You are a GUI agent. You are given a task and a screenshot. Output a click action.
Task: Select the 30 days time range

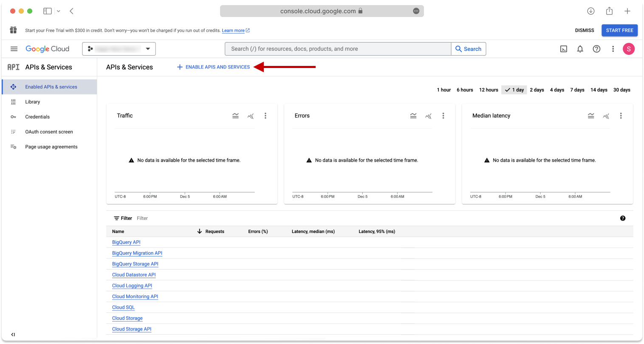coord(621,90)
